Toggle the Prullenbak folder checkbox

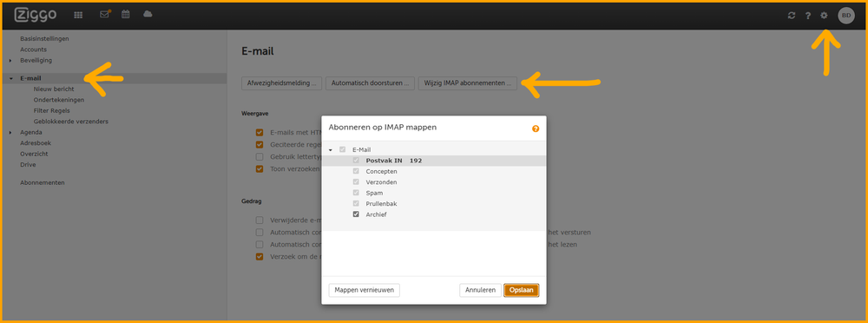[356, 203]
